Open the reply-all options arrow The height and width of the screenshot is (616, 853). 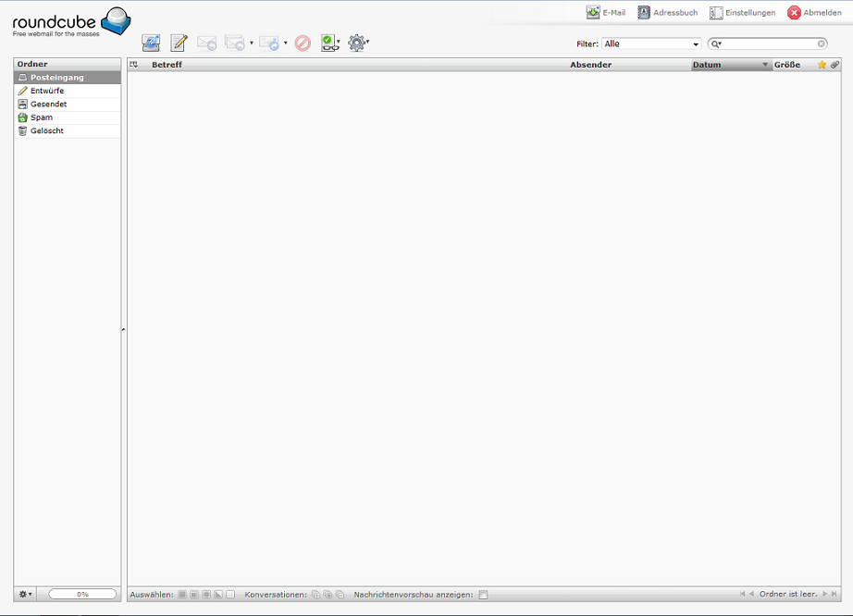[252, 43]
